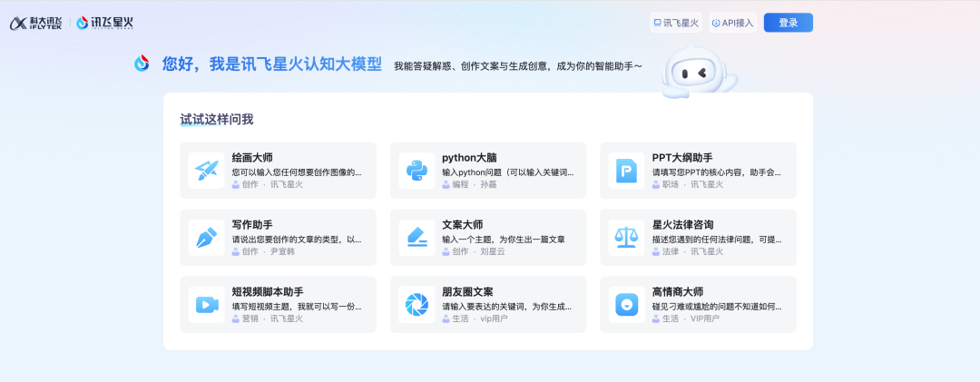Click '创作 · 尹宣韩' author line
Image resolution: width=980 pixels, height=382 pixels.
click(x=263, y=251)
